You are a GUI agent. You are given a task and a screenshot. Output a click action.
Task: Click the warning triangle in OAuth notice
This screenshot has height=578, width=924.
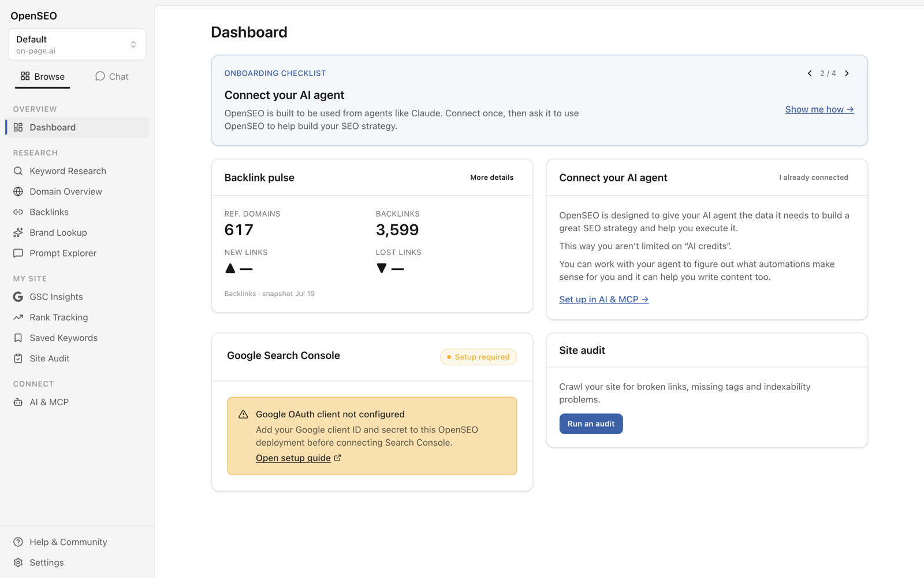[x=243, y=414]
